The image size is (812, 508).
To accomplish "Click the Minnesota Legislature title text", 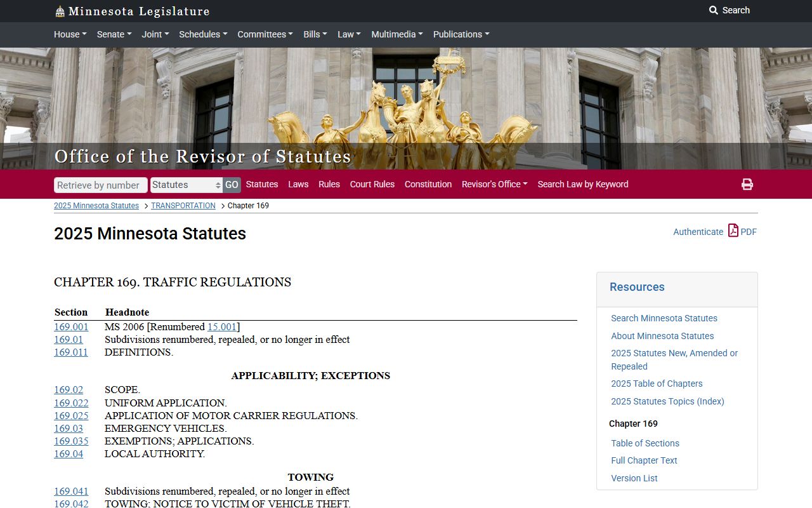I will [139, 11].
